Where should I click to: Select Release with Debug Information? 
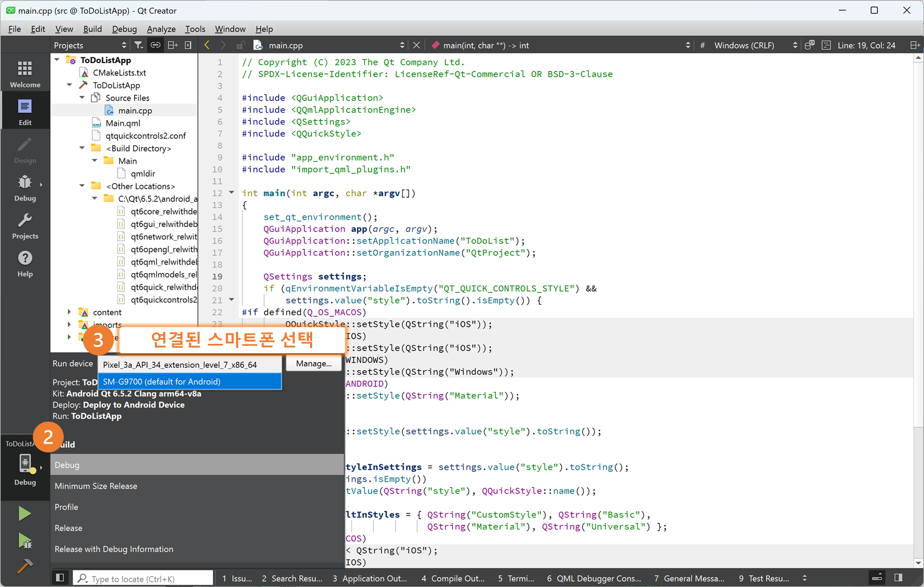197,549
